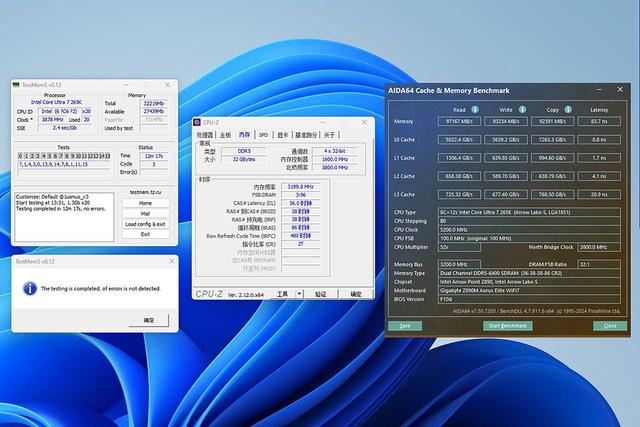Screen dimensions: 640x427
Task: Switch to the SPD tab
Action: click(x=263, y=135)
